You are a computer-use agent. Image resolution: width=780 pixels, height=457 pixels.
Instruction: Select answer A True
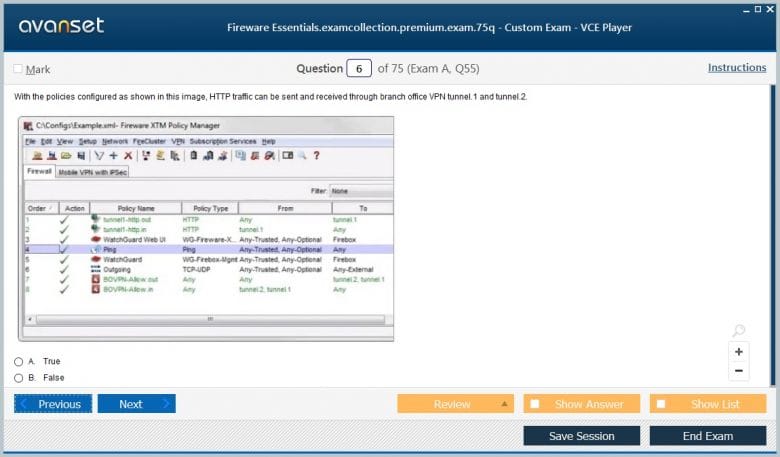pyautogui.click(x=19, y=362)
